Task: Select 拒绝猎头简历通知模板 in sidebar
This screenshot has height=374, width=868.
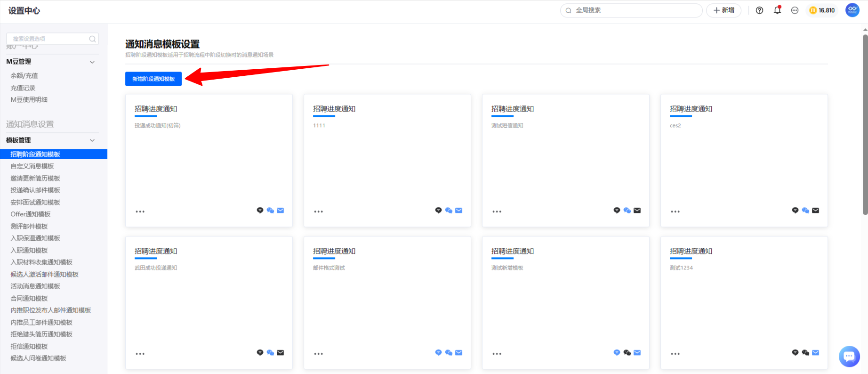Action: [x=41, y=334]
